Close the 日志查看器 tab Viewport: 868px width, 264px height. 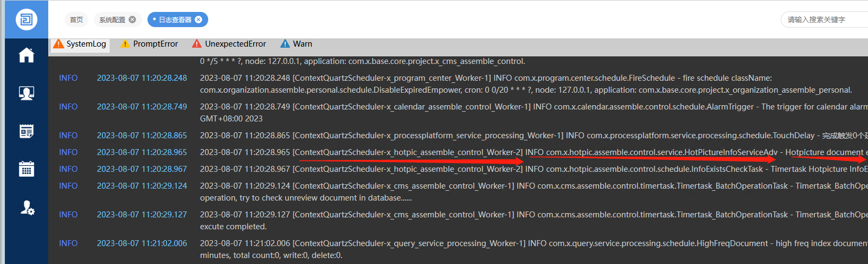coord(198,20)
